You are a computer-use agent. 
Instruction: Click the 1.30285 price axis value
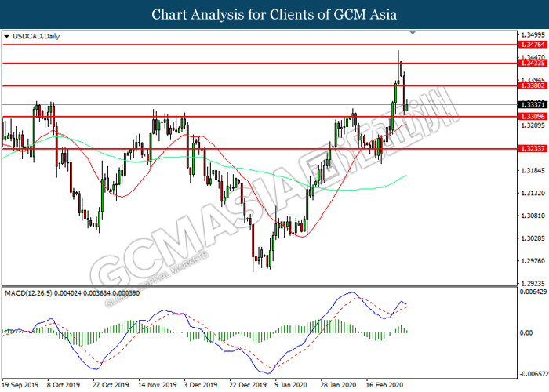(x=533, y=238)
